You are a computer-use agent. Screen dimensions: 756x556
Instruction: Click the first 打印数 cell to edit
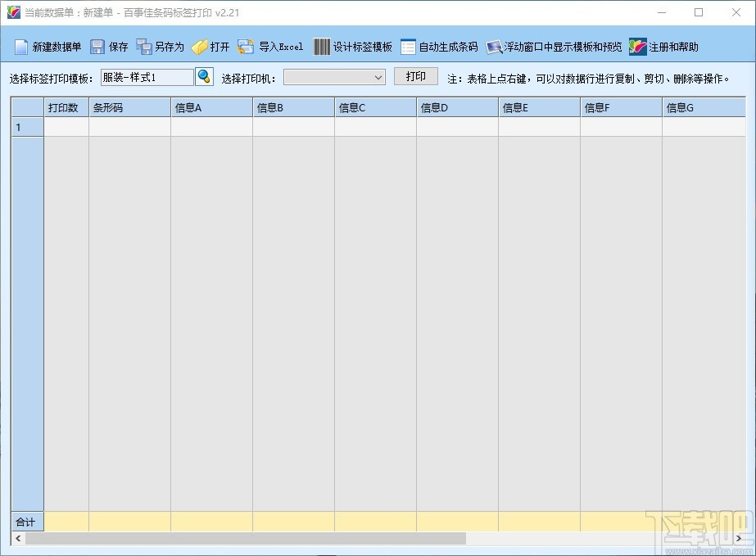click(65, 127)
